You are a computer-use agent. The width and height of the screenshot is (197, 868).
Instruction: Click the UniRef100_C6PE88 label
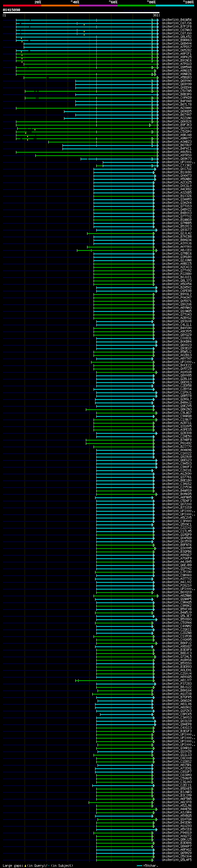pos(177,291)
